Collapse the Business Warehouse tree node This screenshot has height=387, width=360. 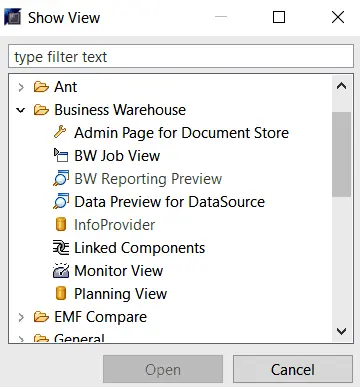click(x=21, y=110)
